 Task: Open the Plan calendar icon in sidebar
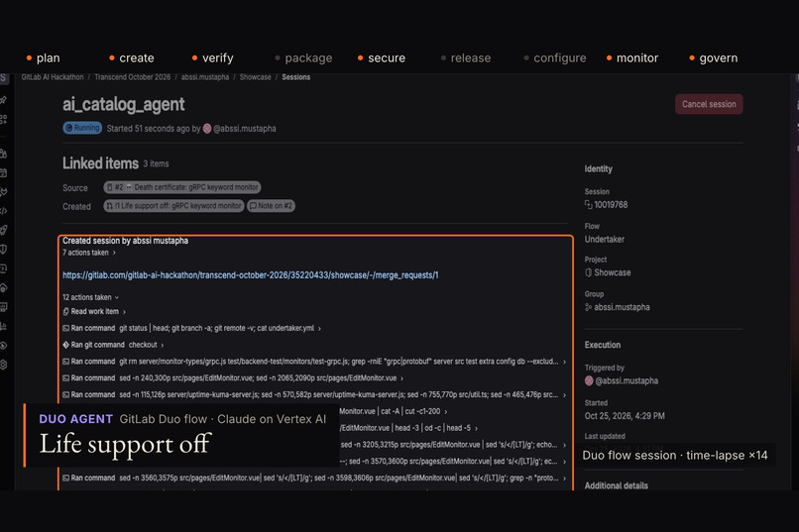coord(4,172)
